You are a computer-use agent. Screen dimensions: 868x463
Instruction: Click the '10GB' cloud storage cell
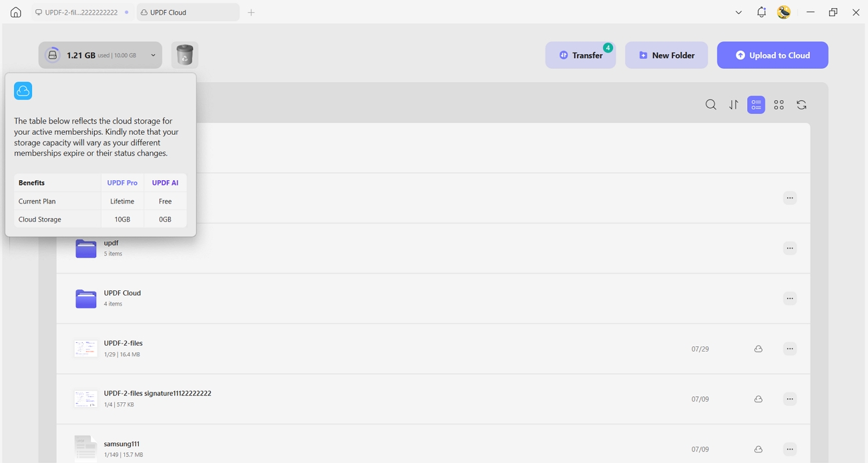tap(122, 219)
